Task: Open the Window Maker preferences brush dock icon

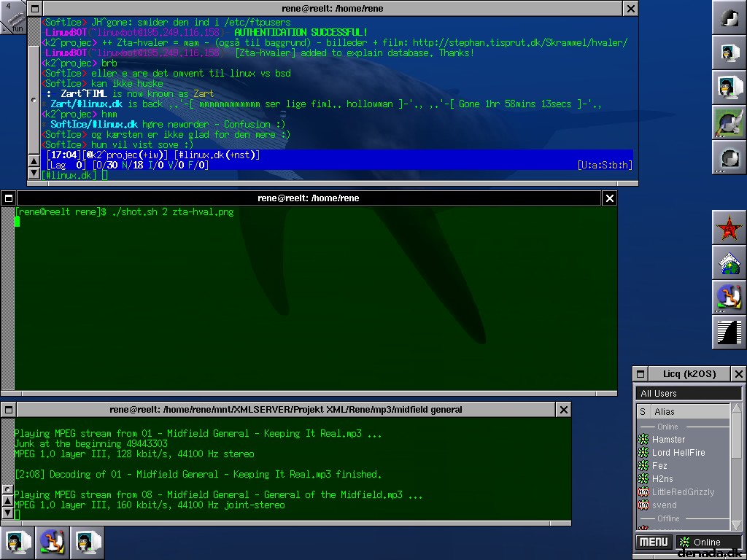Action: pyautogui.click(x=729, y=122)
